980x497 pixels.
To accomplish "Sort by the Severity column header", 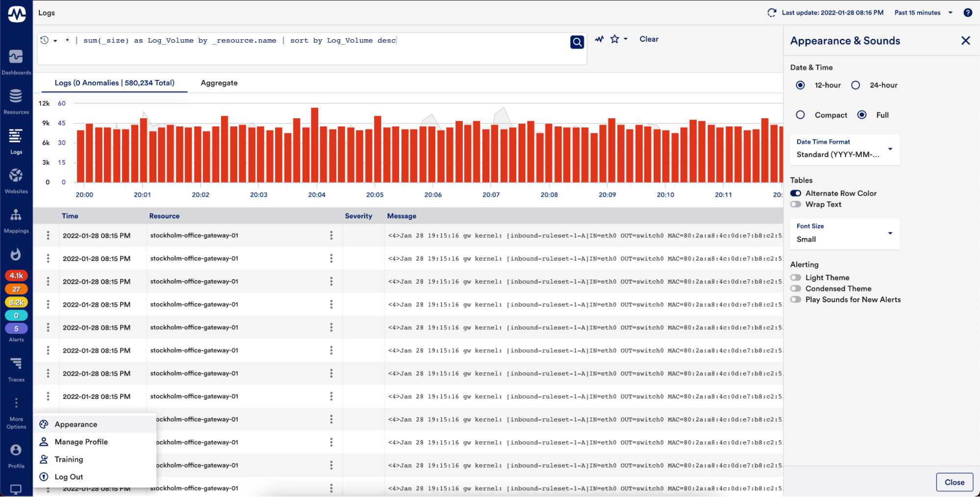I will [358, 216].
